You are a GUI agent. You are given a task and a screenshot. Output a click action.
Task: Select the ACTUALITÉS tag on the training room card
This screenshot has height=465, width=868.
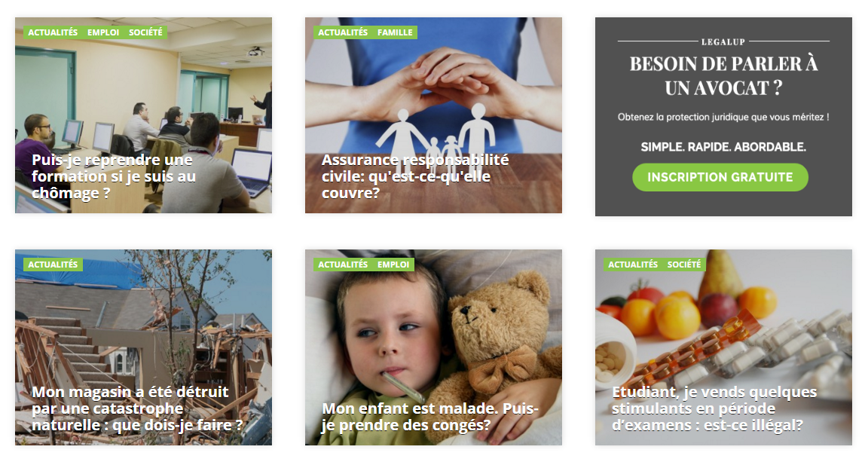tap(53, 32)
